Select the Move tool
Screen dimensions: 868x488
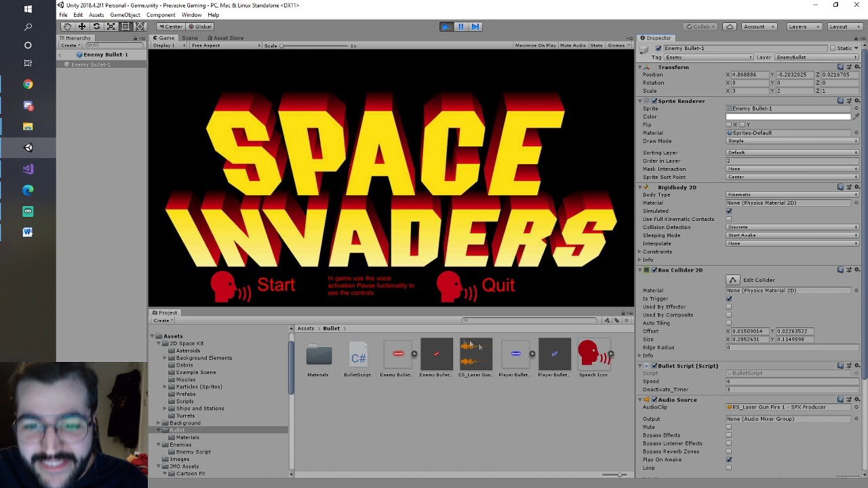pyautogui.click(x=81, y=26)
